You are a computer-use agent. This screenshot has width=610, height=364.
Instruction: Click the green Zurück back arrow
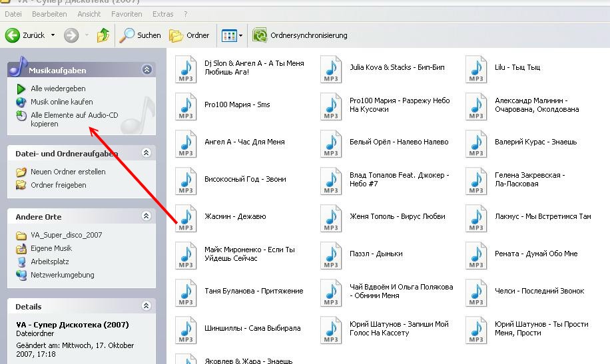[13, 35]
